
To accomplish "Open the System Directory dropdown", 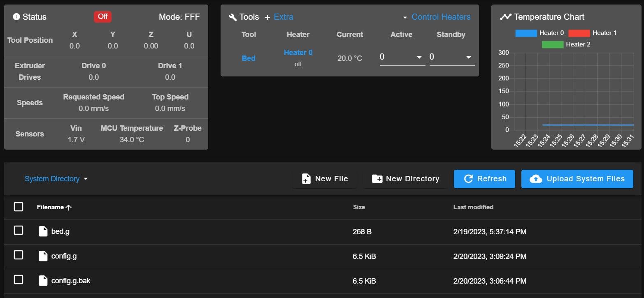I will [x=56, y=179].
